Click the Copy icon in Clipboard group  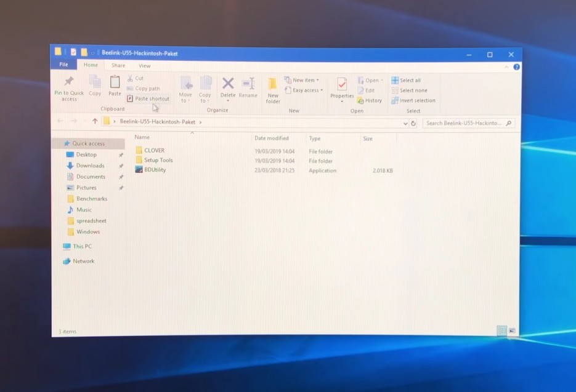tap(95, 82)
